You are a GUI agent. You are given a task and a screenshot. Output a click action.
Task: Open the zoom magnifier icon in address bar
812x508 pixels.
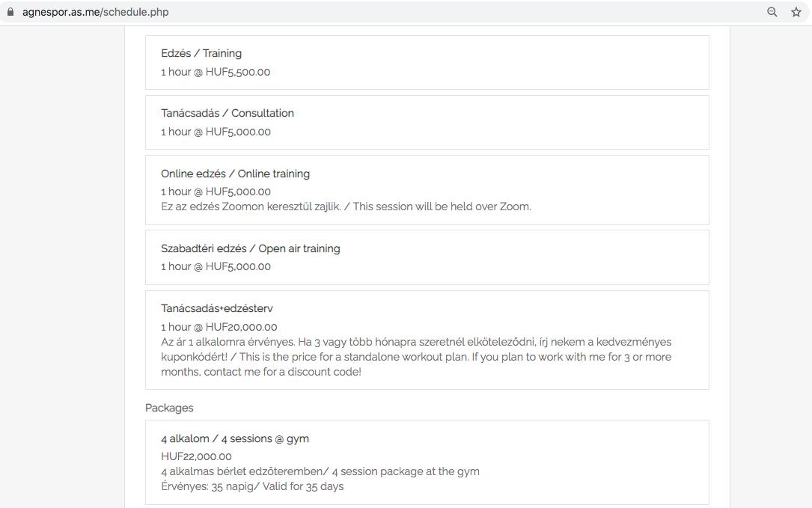pyautogui.click(x=772, y=12)
